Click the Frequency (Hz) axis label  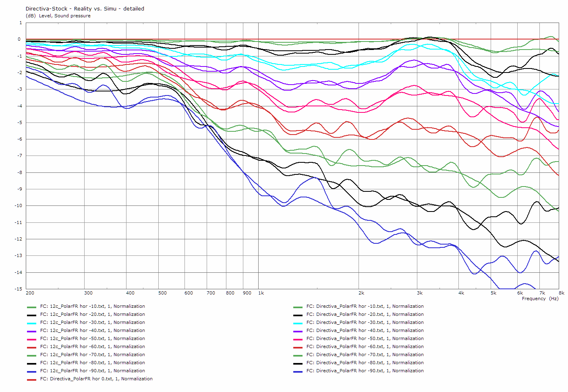pos(540,299)
